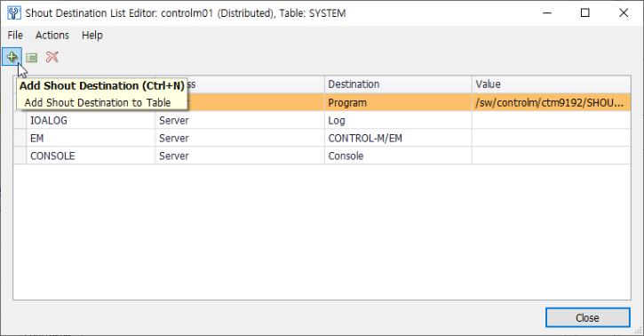Click the empty Value cell of IOALOG row
This screenshot has width=644, height=336.
pos(552,120)
